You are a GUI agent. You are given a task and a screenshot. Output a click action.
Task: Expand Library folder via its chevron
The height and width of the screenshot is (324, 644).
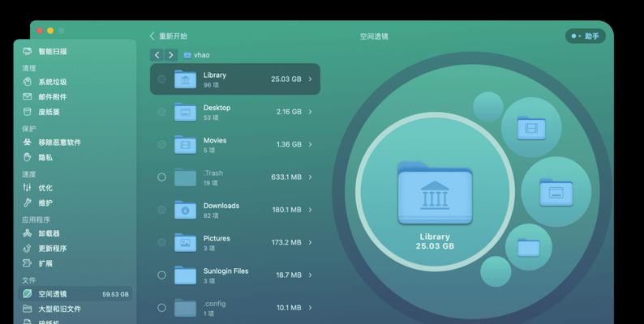310,79
